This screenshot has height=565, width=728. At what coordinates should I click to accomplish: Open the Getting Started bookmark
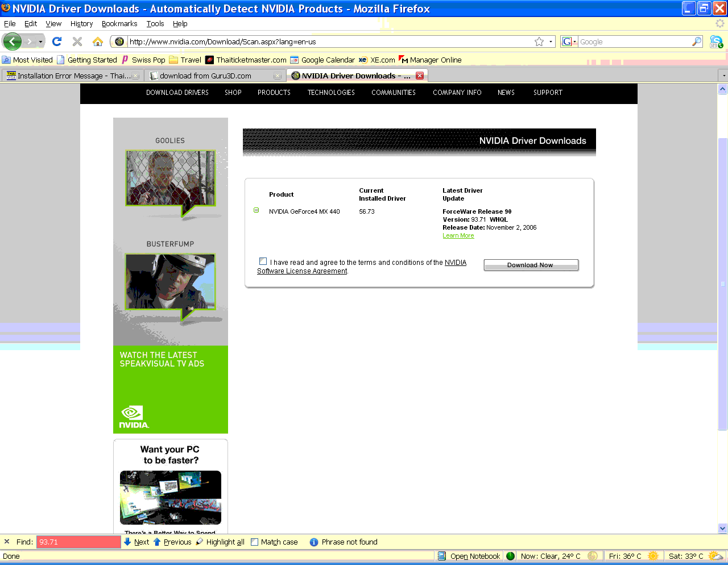click(x=87, y=60)
